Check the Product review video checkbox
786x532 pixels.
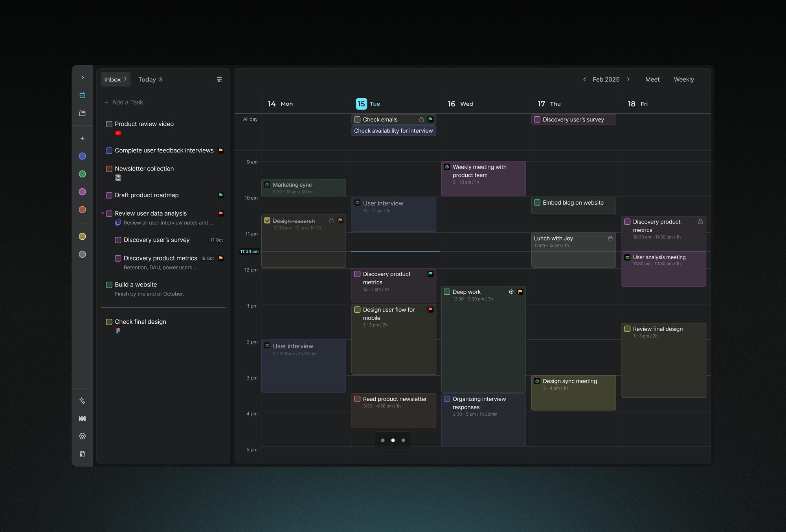(x=109, y=124)
